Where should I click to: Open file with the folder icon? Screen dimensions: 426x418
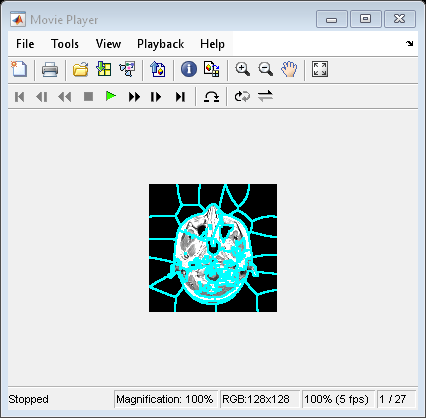pos(81,70)
